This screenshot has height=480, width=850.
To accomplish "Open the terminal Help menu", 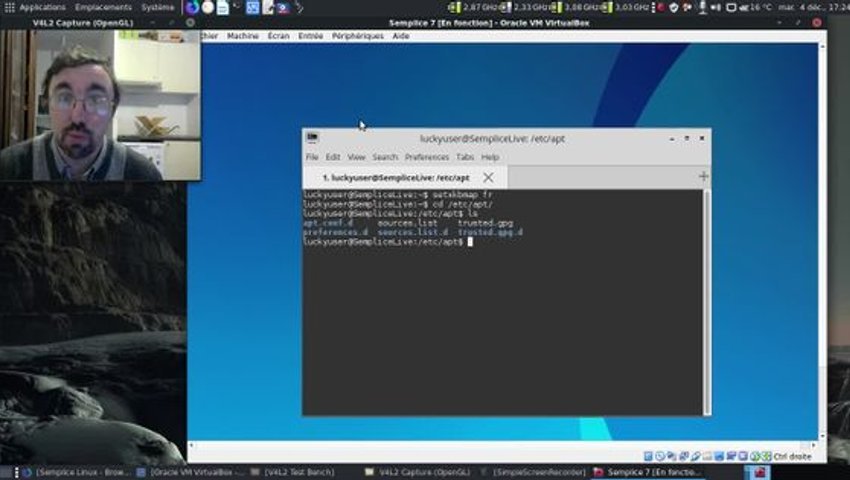I will pyautogui.click(x=490, y=157).
